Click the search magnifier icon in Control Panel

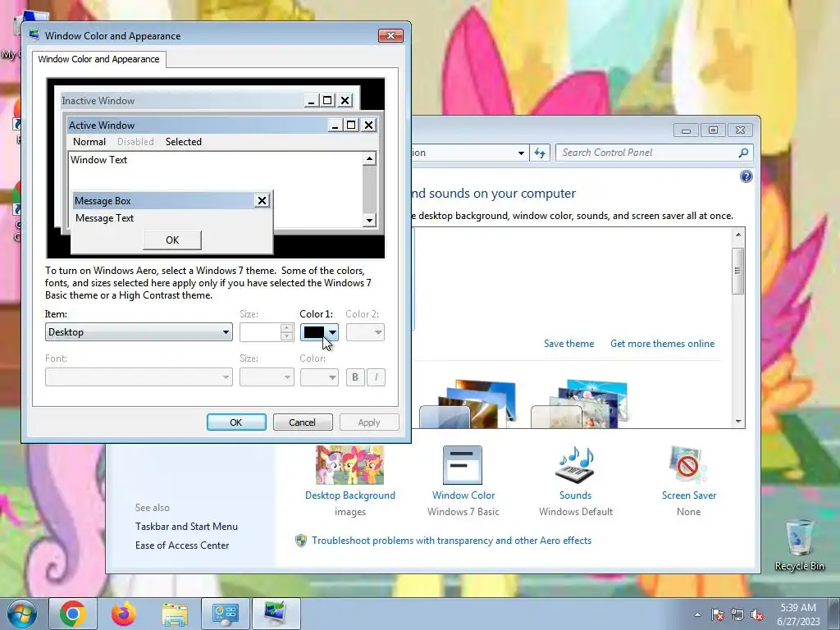[743, 153]
